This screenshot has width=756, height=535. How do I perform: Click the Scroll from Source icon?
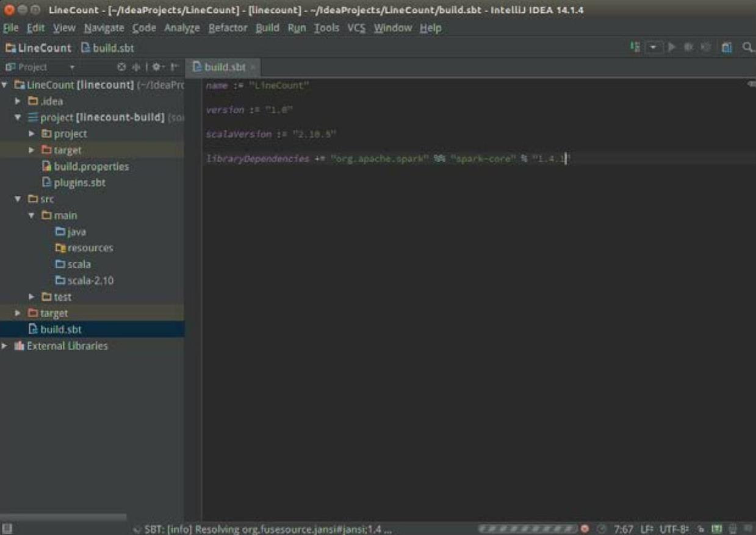[121, 67]
